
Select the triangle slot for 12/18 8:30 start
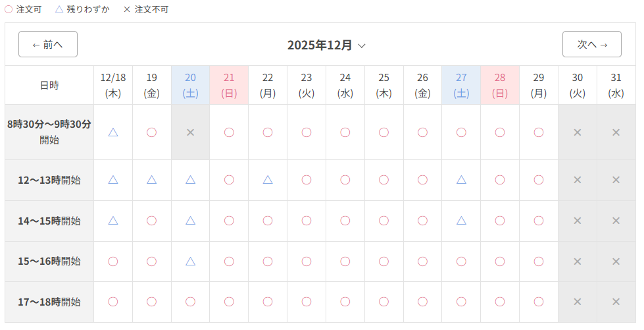(x=113, y=132)
